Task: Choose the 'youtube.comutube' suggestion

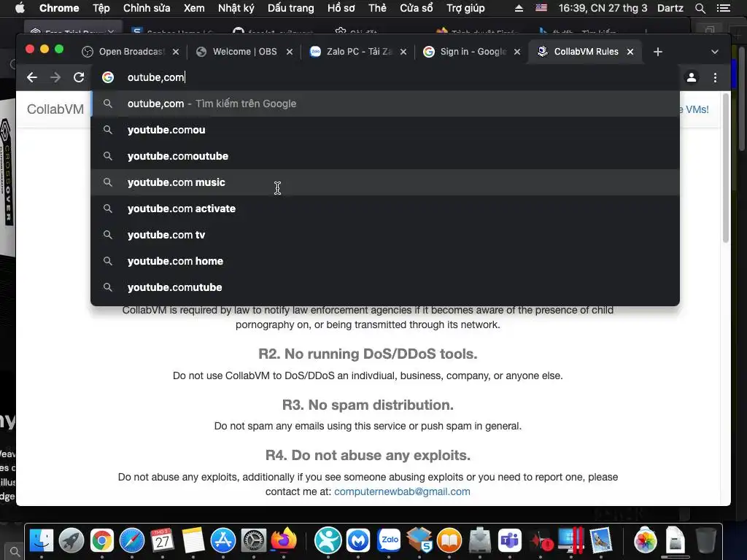Action: pyautogui.click(x=385, y=287)
